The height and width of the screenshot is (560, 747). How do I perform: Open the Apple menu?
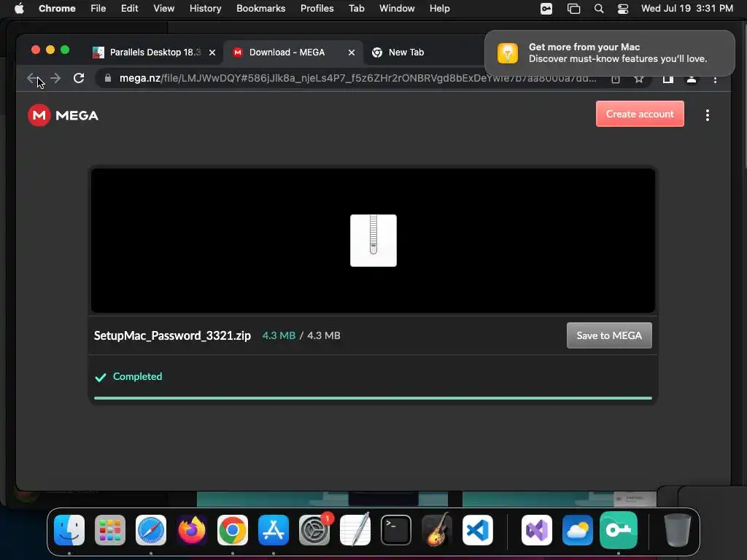coord(19,9)
